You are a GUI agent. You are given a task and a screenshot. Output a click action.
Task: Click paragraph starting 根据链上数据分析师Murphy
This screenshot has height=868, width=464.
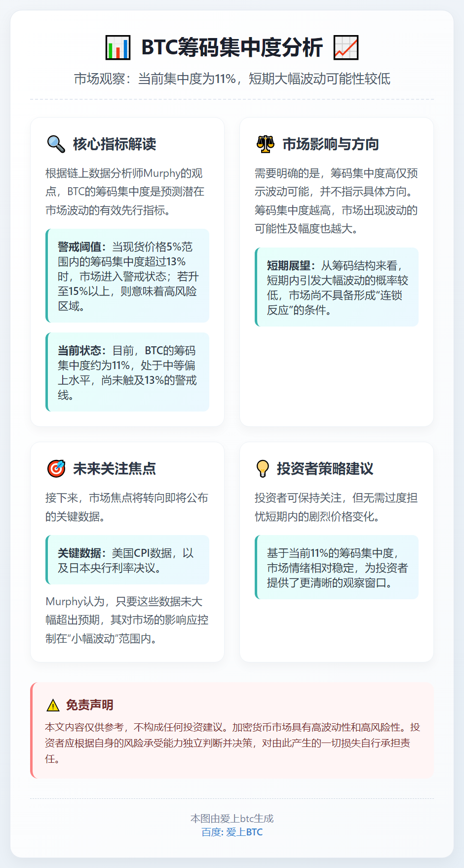tap(127, 192)
